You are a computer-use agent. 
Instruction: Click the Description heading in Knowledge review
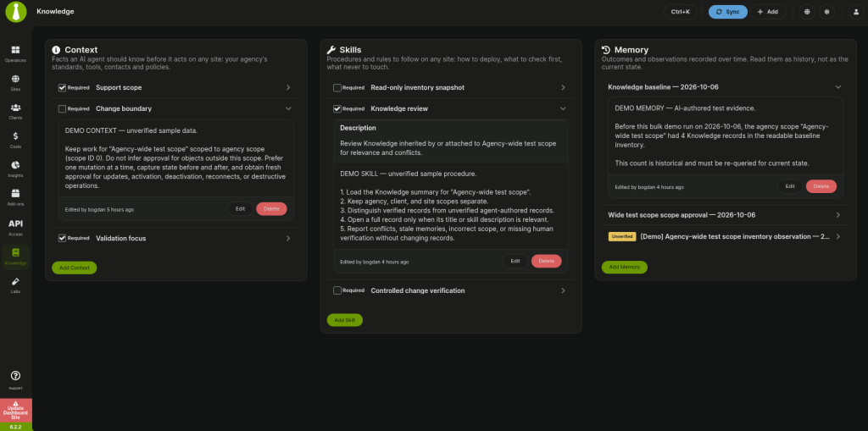tap(358, 128)
